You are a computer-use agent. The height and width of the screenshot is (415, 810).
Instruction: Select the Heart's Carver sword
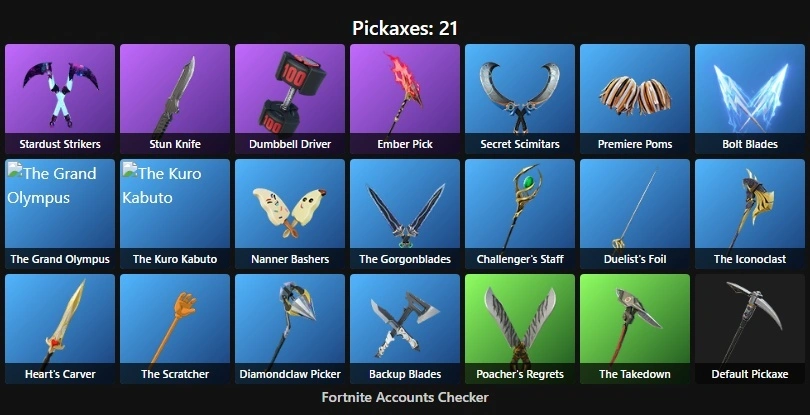click(x=60, y=329)
